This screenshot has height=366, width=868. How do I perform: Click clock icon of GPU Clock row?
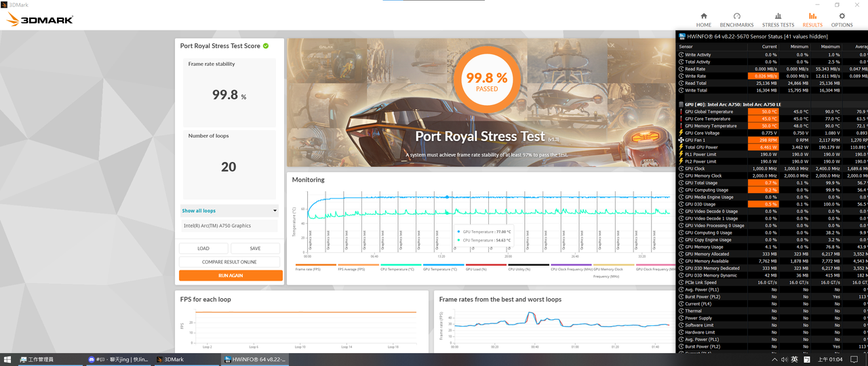pos(681,169)
